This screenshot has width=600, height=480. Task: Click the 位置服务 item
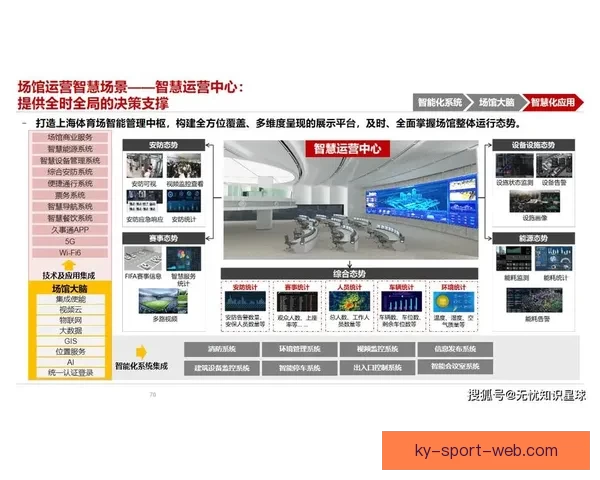click(x=71, y=351)
